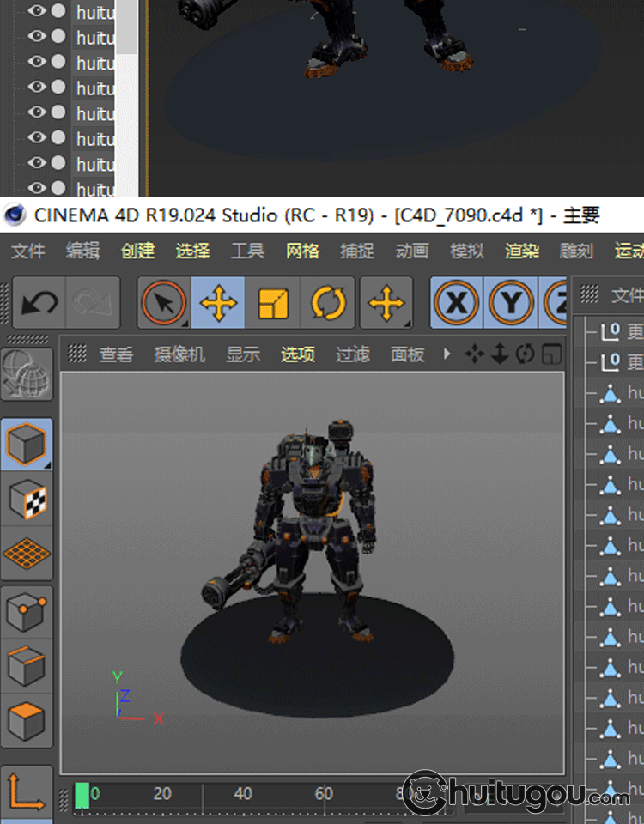Screen dimensions: 644x824
Task: Switch to Model mode cube icon
Action: [27, 444]
